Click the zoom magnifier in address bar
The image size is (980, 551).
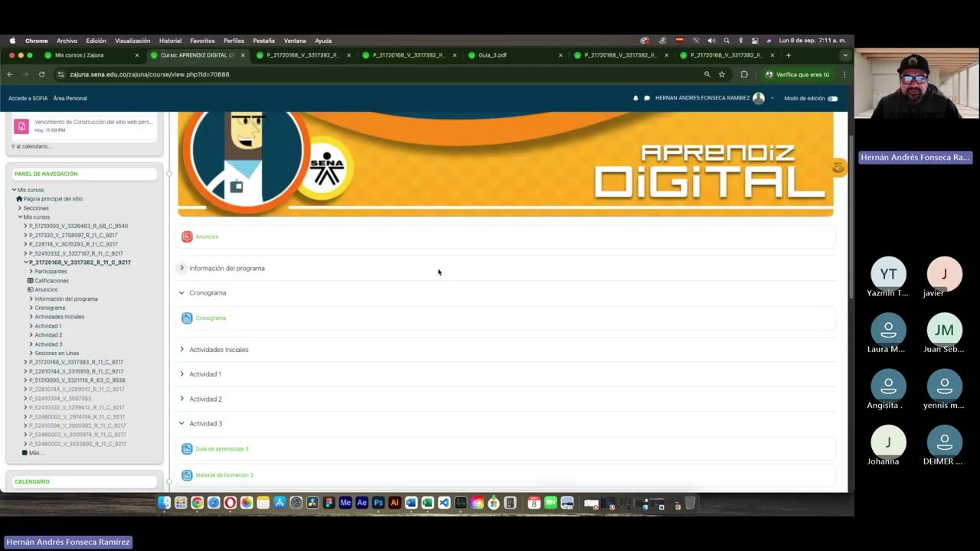pyautogui.click(x=707, y=74)
